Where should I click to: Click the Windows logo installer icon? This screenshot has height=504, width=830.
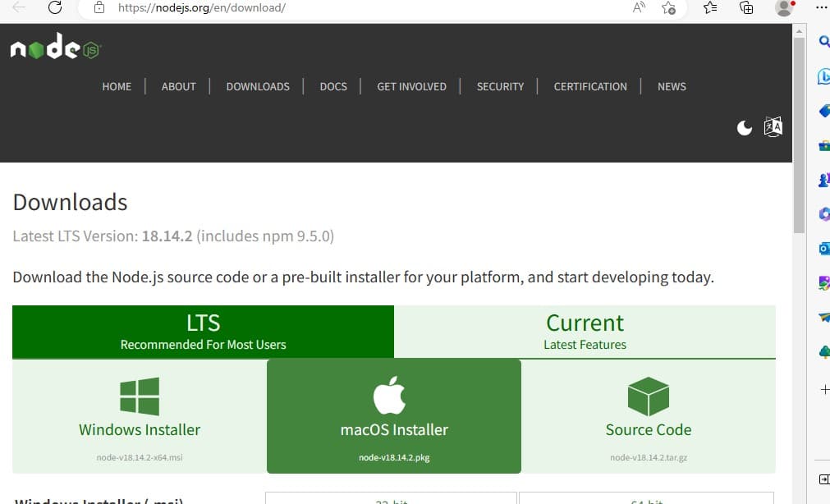140,396
